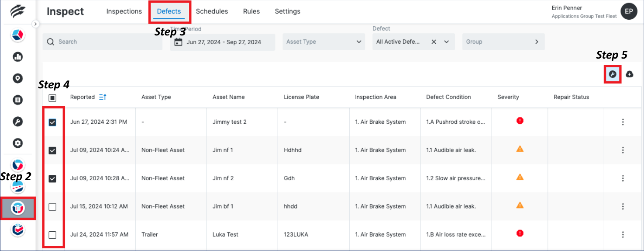Expand the Group filter selector
Image resolution: width=644 pixels, height=251 pixels.
503,42
